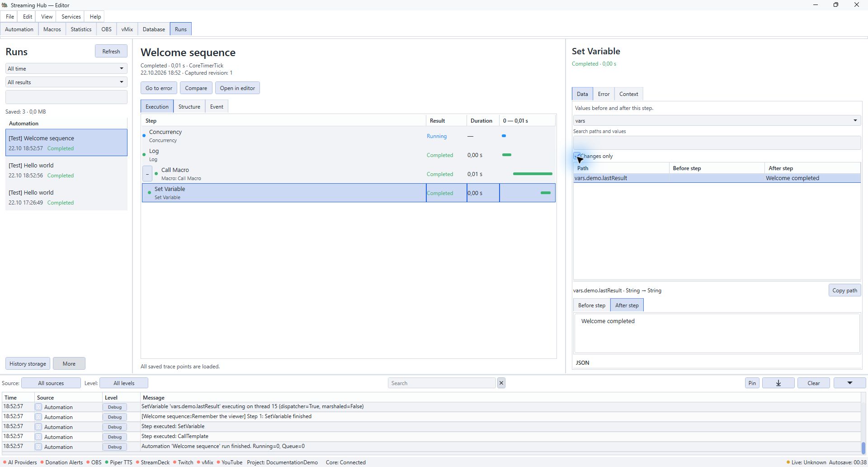The height and width of the screenshot is (467, 868).
Task: Click the Twitch status indicator
Action: (183, 462)
